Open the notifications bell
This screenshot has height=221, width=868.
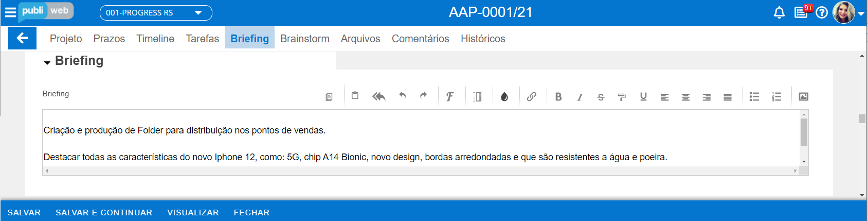(779, 12)
